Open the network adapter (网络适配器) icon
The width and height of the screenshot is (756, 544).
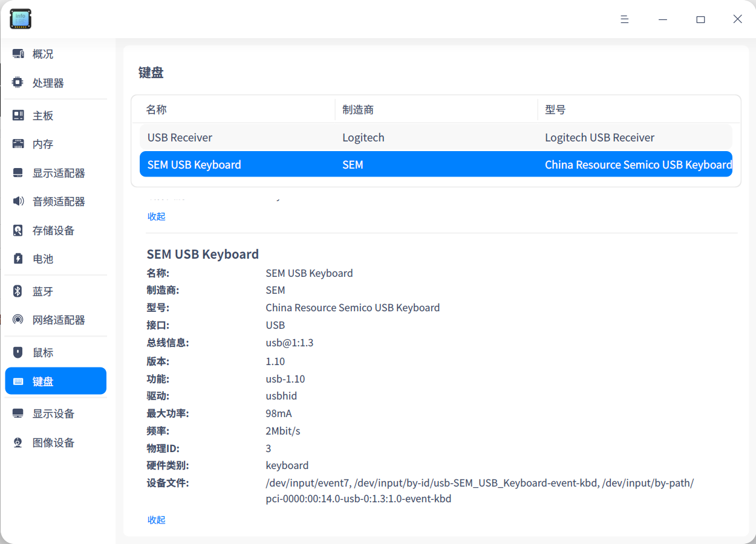18,320
